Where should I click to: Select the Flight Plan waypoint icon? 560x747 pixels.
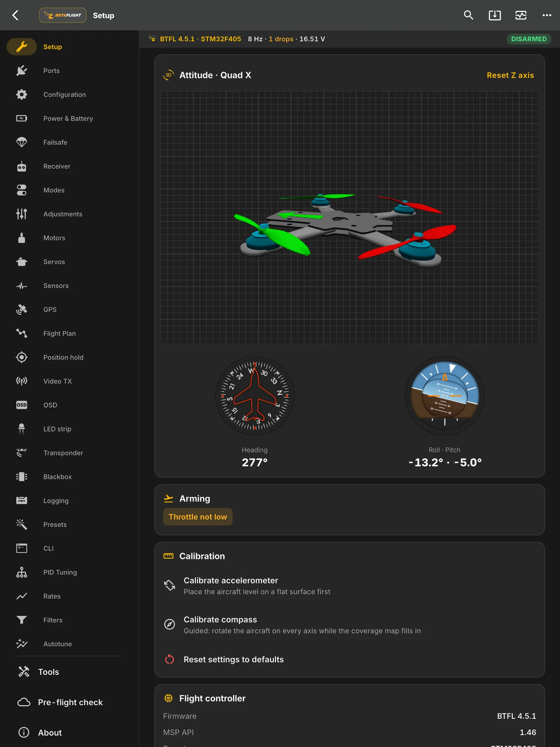22,333
